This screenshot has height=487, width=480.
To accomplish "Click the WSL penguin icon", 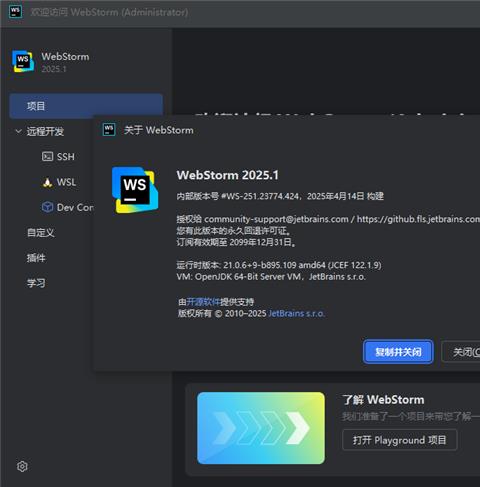I will click(x=47, y=182).
